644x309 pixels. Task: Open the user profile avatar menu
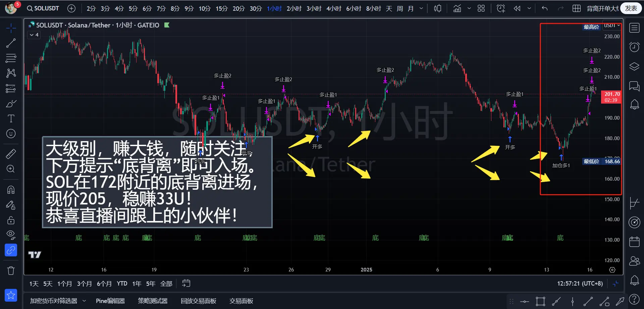point(11,8)
